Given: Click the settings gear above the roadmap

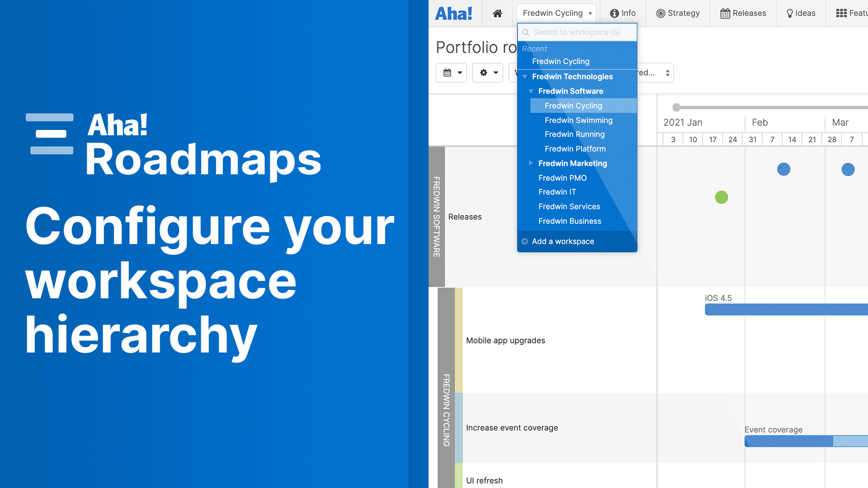Looking at the screenshot, I should (x=487, y=72).
